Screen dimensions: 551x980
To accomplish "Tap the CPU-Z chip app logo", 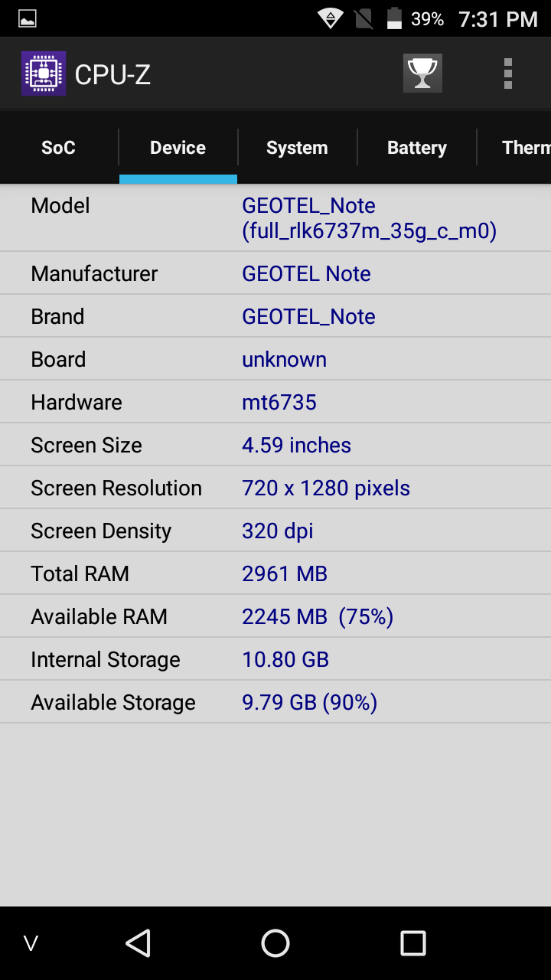I will 44,73.
